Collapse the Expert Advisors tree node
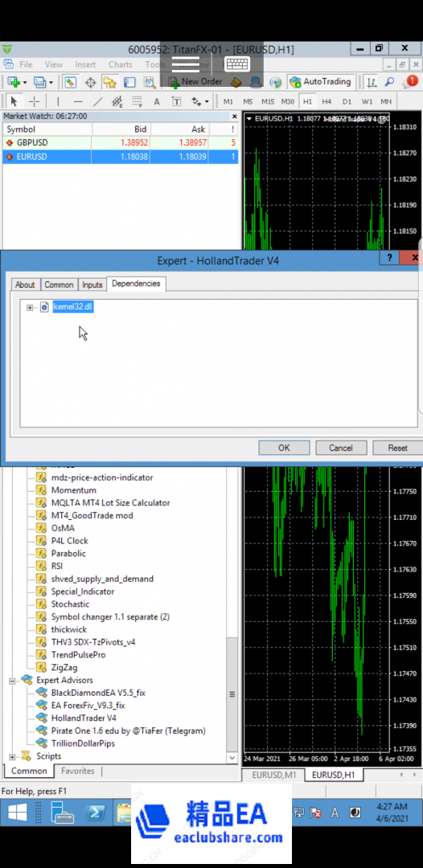423x868 pixels. [x=12, y=681]
